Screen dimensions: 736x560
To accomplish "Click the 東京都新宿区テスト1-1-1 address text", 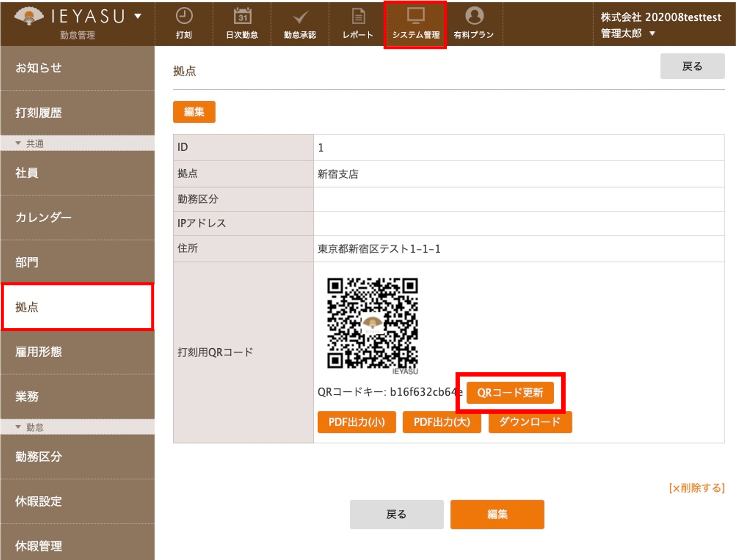I will tap(379, 249).
